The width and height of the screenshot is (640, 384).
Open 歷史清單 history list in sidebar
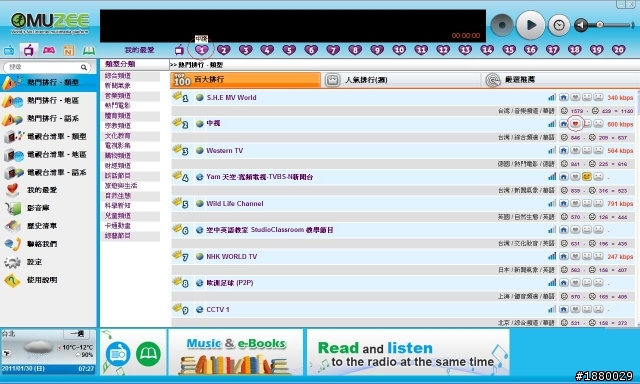48,226
